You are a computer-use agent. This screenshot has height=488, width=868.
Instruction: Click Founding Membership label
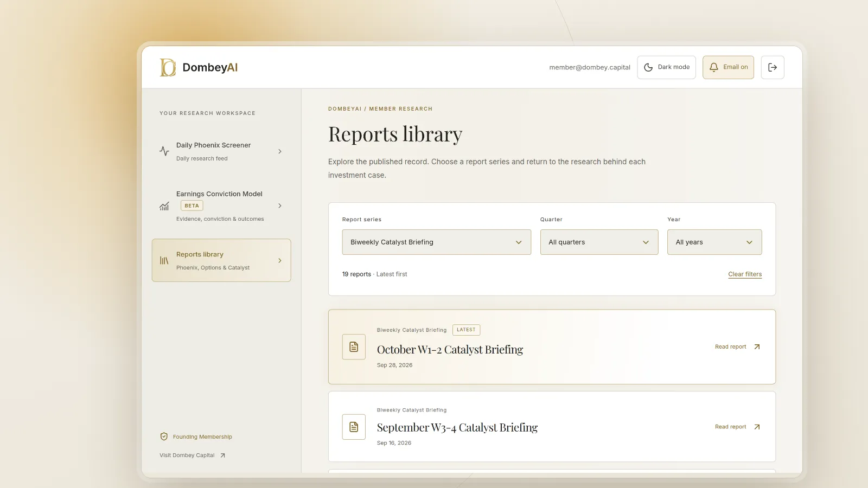202,437
